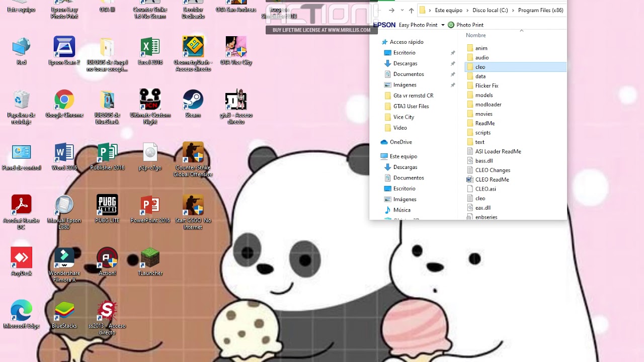Select the Publisher 2016 desktop icon
644x362 pixels.
(x=107, y=156)
